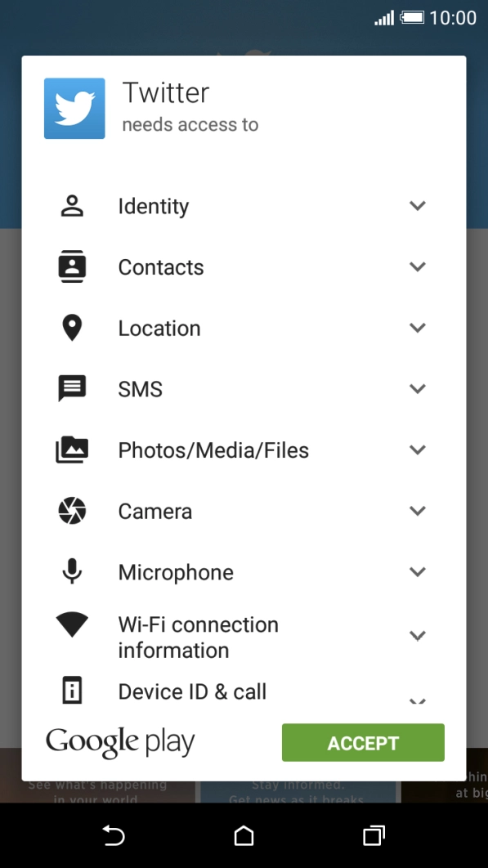Screen dimensions: 488x868
Task: Click the Contacts icon
Action: 72,266
